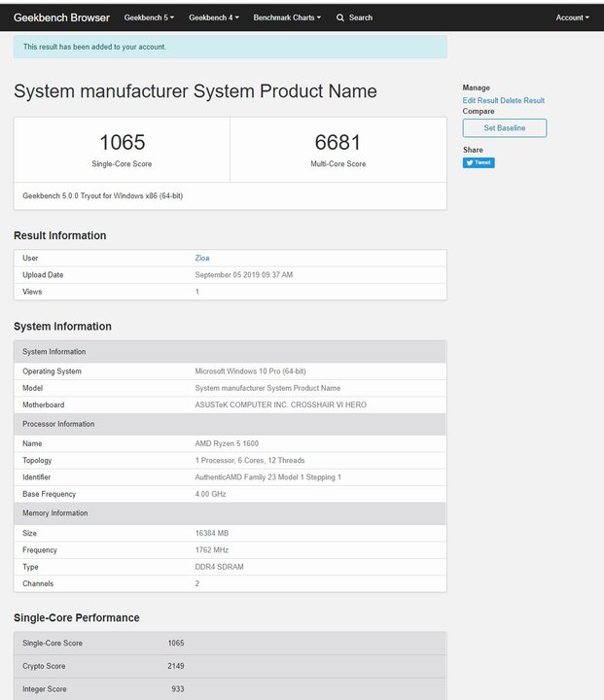Image resolution: width=604 pixels, height=700 pixels.
Task: Select the Geekbench 5.0.0 Tryout version text
Action: pyautogui.click(x=103, y=195)
